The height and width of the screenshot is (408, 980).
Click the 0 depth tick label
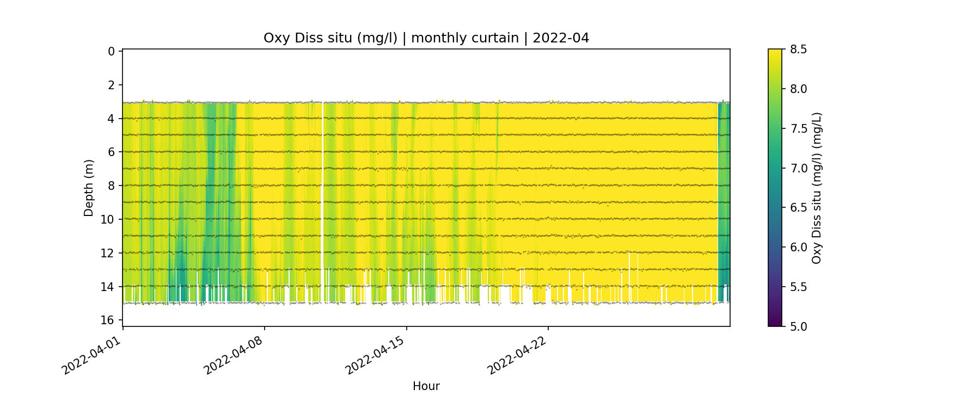pyautogui.click(x=111, y=51)
